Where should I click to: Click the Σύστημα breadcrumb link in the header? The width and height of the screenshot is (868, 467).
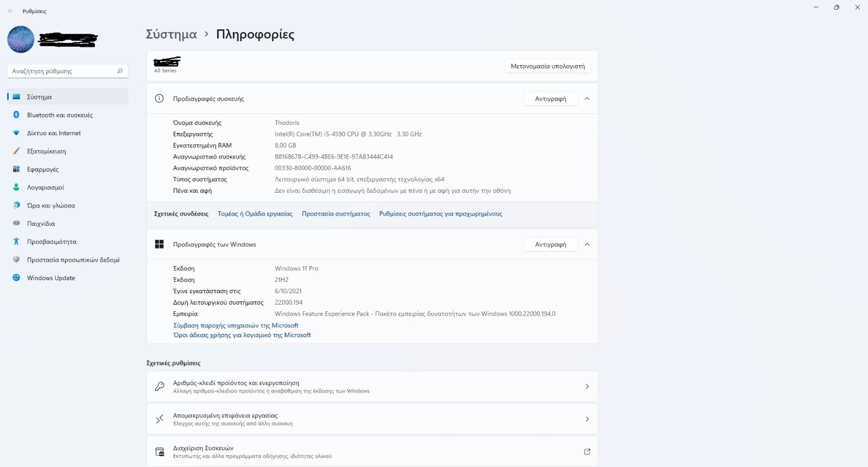171,35
